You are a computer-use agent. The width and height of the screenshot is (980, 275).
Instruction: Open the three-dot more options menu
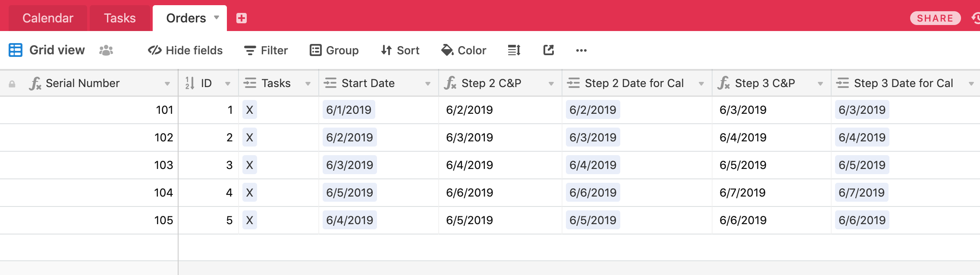pos(581,50)
